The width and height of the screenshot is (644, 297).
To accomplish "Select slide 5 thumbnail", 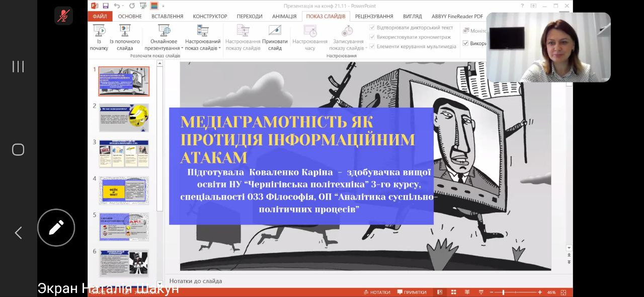I will 124,227.
